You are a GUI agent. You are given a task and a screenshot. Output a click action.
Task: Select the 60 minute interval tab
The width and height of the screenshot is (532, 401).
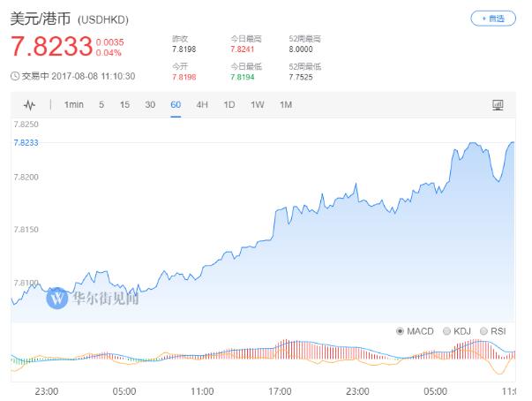176,105
